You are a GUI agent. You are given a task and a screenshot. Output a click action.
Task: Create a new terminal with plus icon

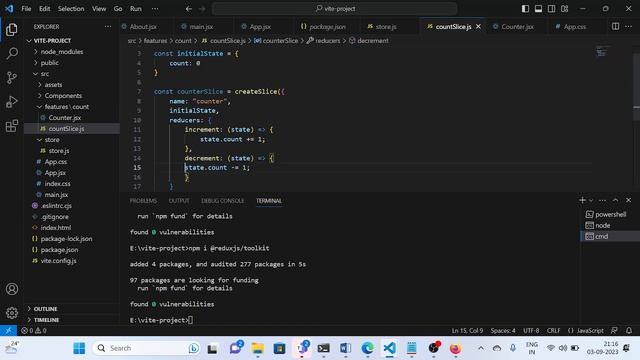tap(582, 200)
